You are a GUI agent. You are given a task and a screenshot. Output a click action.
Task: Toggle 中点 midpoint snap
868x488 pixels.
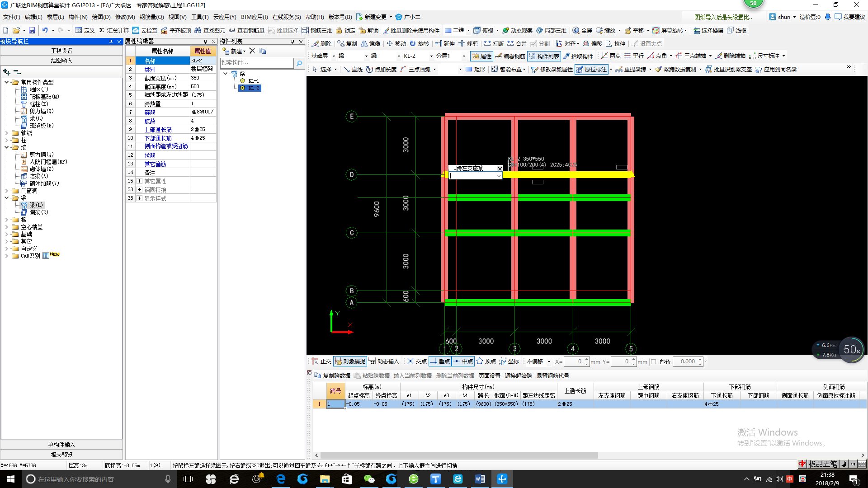pos(463,361)
